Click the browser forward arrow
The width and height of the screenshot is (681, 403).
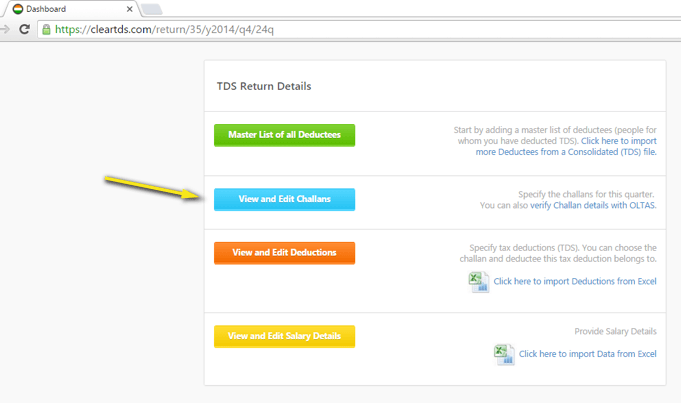[4, 29]
